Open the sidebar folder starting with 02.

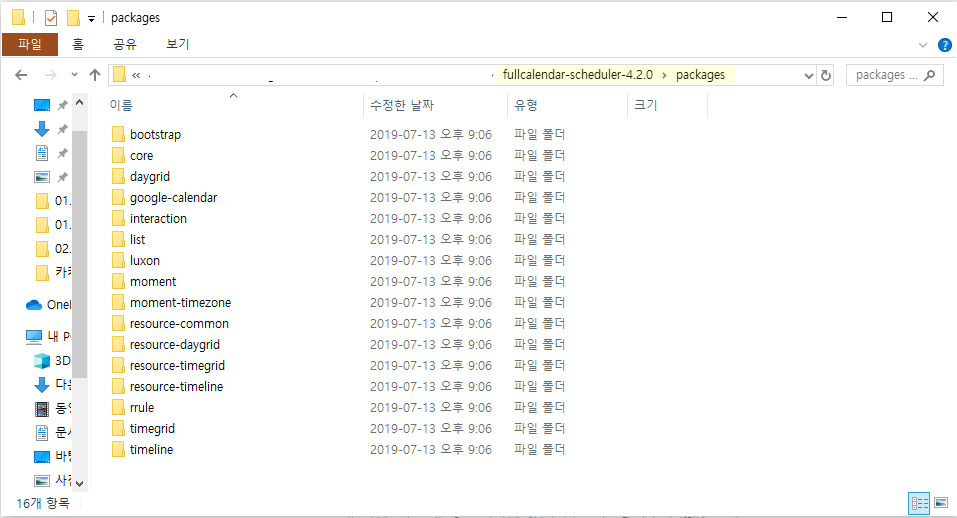point(52,249)
